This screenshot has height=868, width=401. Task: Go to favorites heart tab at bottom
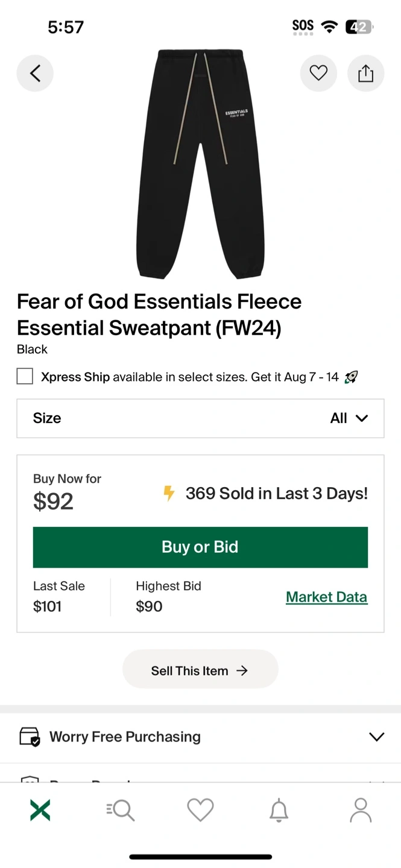pos(200,810)
